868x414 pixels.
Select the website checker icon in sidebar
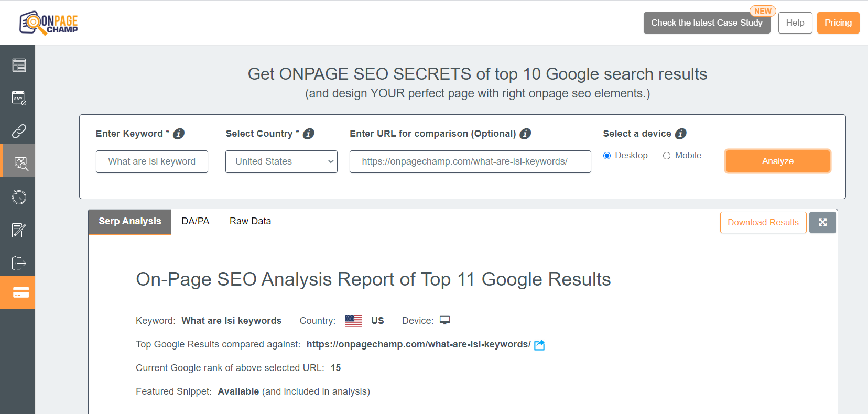(18, 98)
